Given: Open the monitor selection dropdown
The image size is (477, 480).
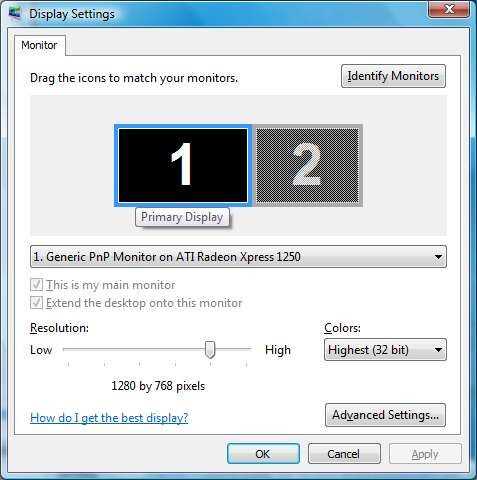Looking at the screenshot, I should [238, 257].
